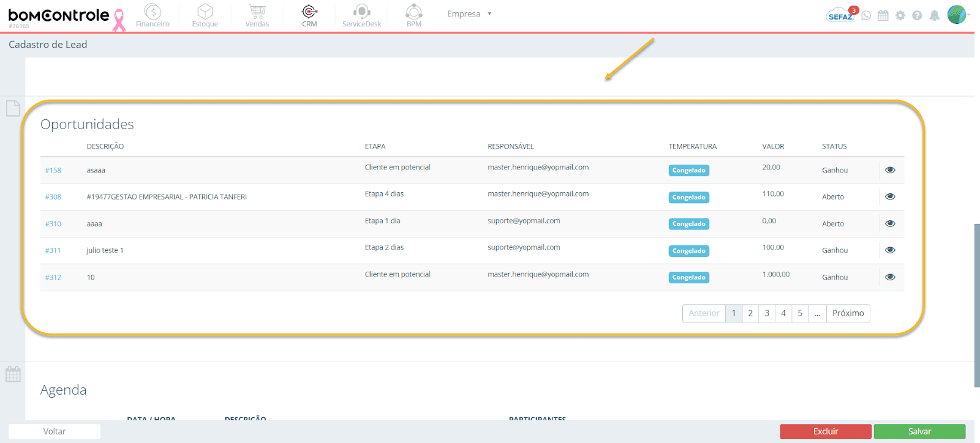Open the CRM target icon
This screenshot has height=443, width=980.
[x=309, y=15]
